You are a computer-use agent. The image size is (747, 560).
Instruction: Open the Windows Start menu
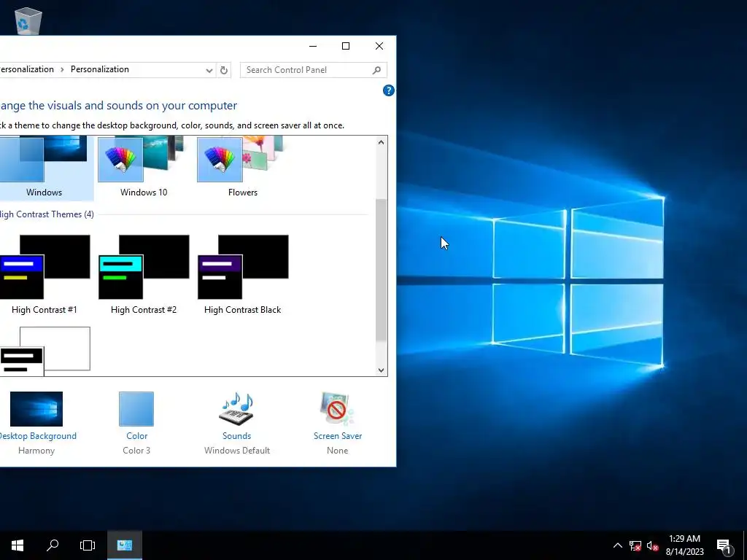tap(18, 545)
